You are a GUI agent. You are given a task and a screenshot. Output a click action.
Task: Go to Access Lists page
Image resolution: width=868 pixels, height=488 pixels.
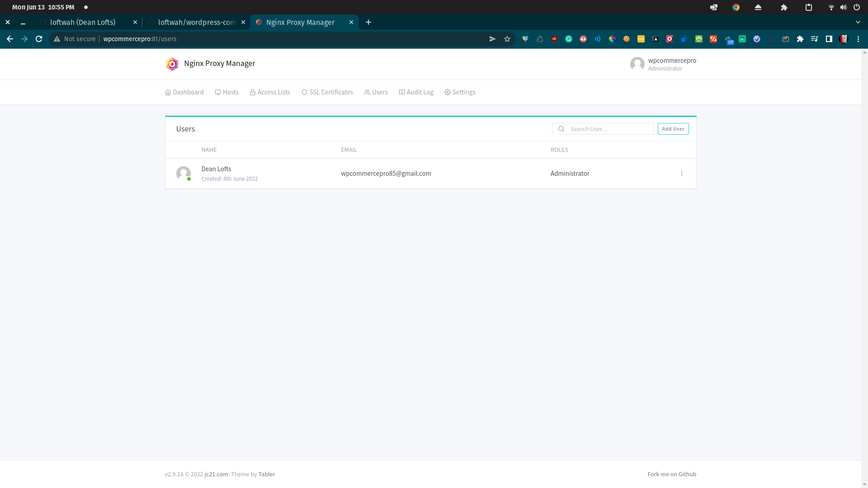pyautogui.click(x=270, y=92)
